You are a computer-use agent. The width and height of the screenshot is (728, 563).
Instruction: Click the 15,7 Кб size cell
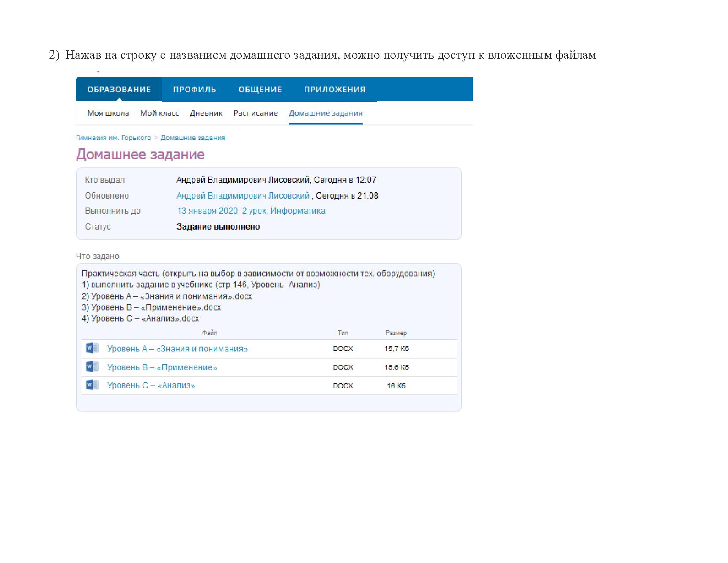[x=397, y=349]
